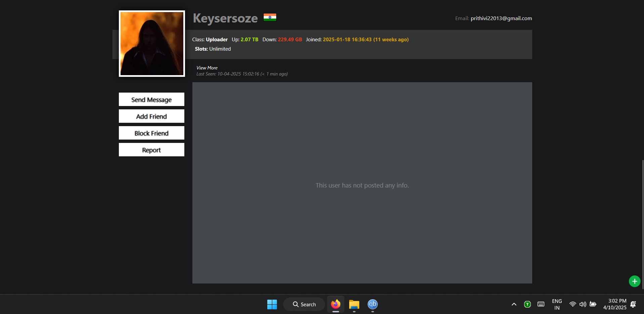Expand View More profile details

207,68
